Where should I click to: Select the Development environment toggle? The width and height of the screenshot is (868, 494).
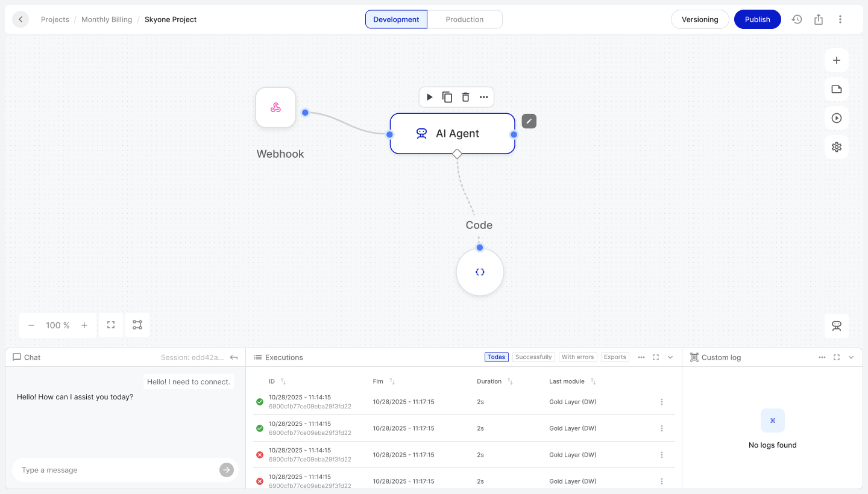coord(396,19)
